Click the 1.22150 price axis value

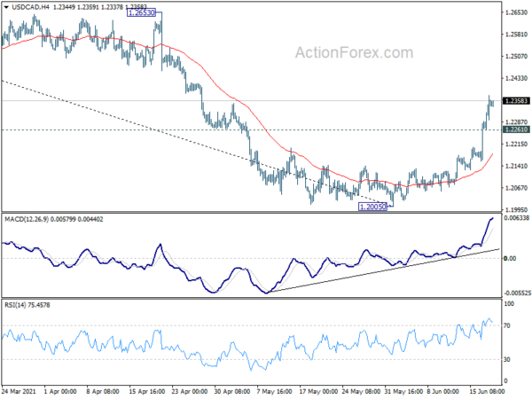pyautogui.click(x=516, y=145)
